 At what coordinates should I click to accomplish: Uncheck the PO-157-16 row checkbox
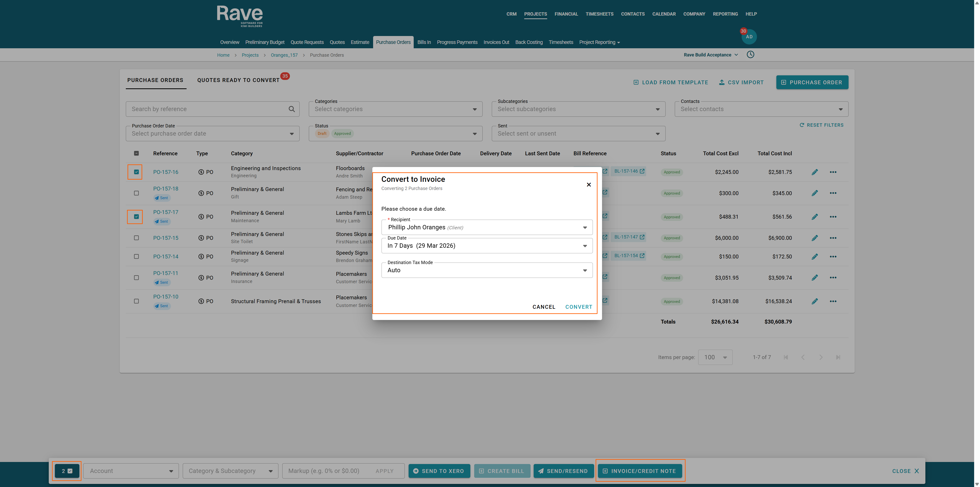point(136,172)
